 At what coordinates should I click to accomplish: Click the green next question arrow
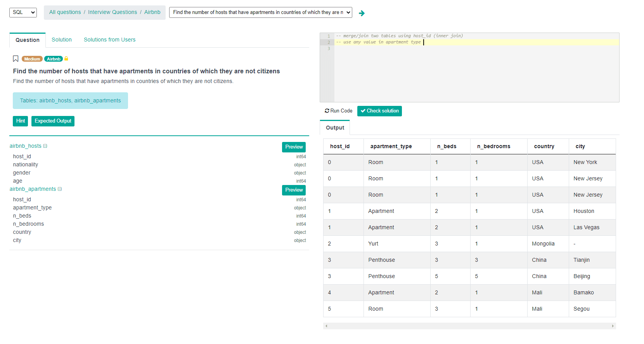click(x=362, y=13)
